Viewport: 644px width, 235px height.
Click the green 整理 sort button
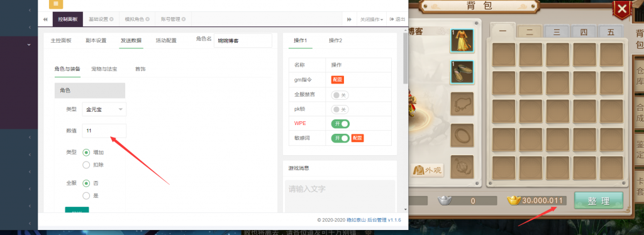(599, 201)
